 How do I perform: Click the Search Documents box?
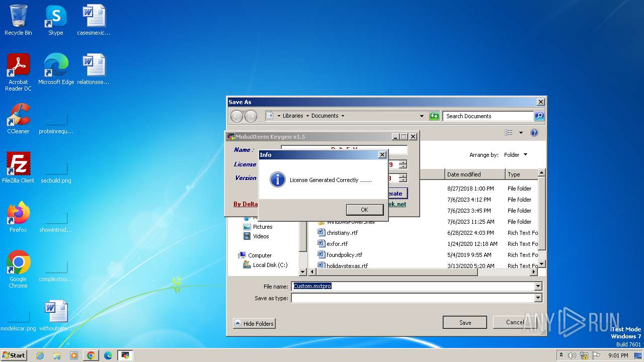pyautogui.click(x=488, y=116)
